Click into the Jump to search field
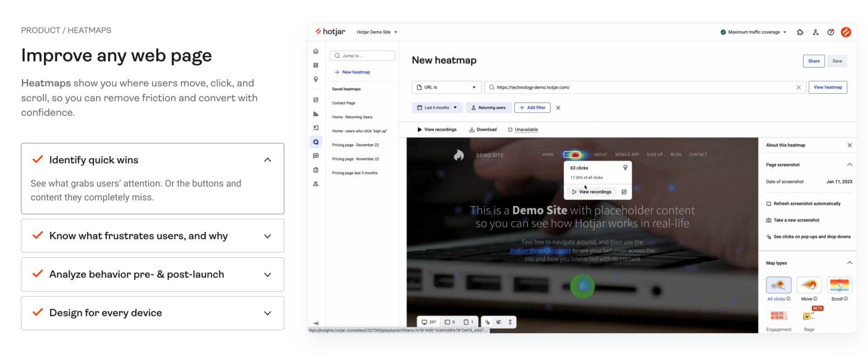Image resolution: width=868 pixels, height=355 pixels. (x=362, y=56)
